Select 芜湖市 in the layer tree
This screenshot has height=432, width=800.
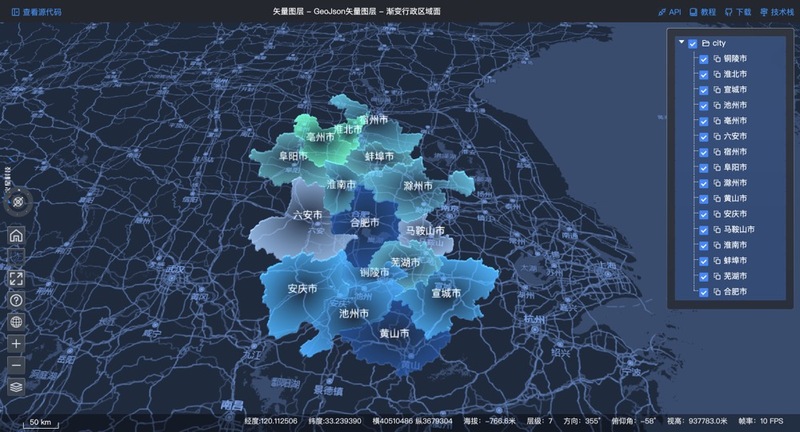[x=735, y=276]
